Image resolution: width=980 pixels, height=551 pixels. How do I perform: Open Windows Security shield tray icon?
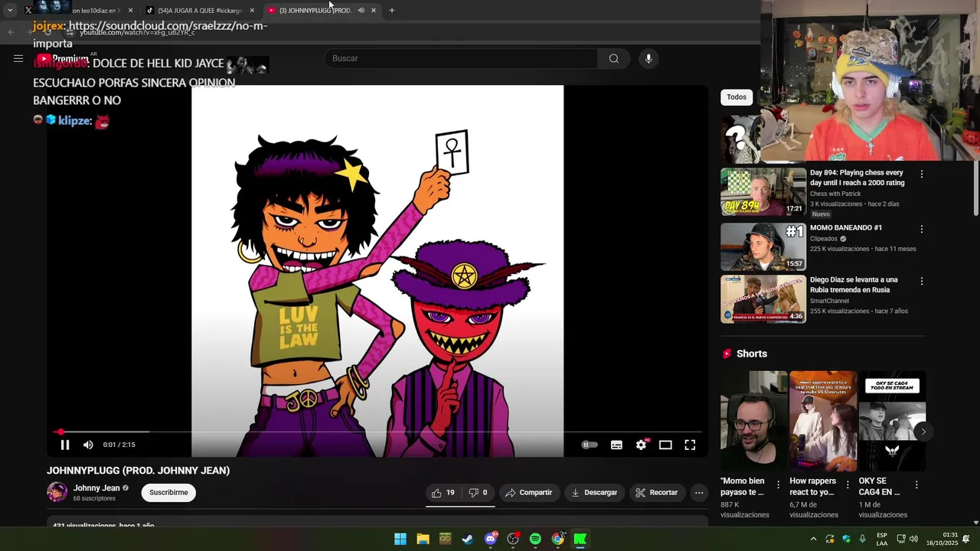click(x=846, y=539)
